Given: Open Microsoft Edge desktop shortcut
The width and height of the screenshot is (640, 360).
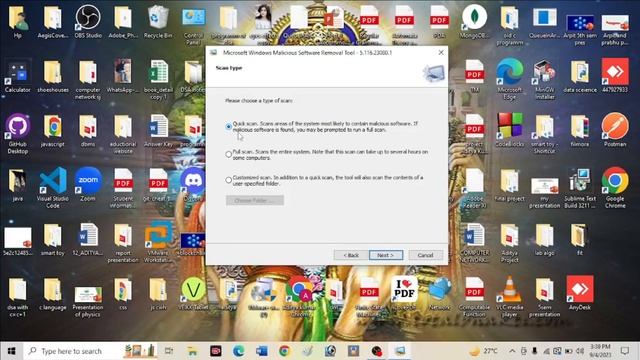Looking at the screenshot, I should click(509, 79).
